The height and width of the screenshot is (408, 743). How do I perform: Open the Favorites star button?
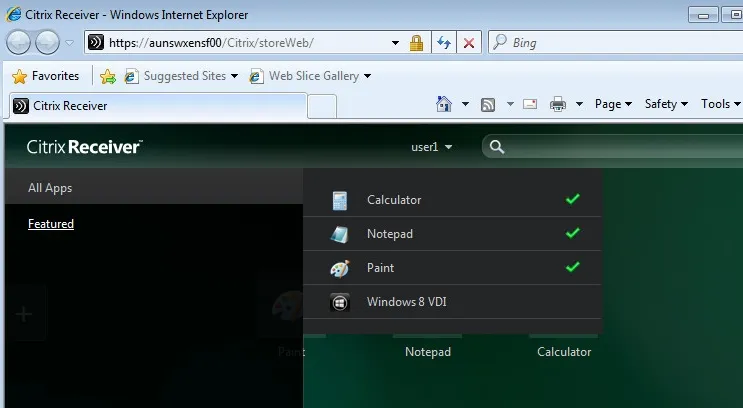pos(45,76)
